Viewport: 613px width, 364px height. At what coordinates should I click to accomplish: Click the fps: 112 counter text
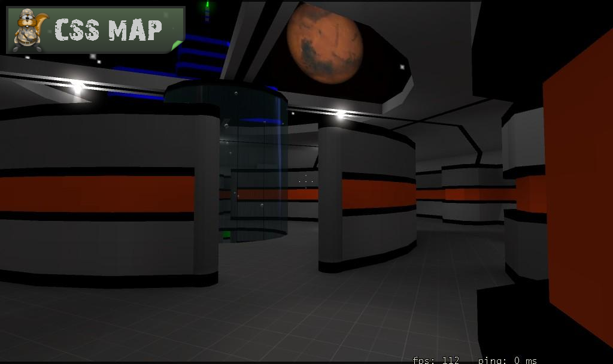436,360
